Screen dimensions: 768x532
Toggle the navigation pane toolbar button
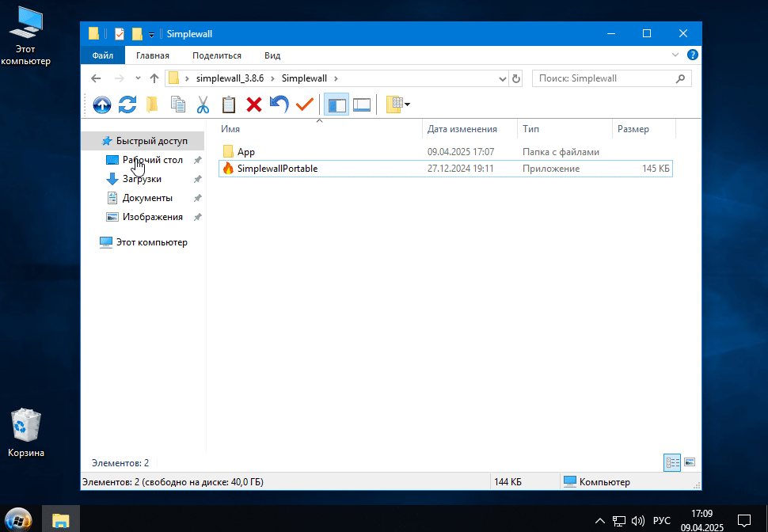336,104
